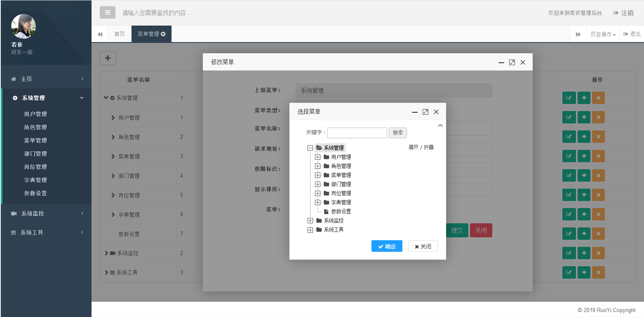Click the add-menu plus button above table
The width and height of the screenshot is (644, 317).
tap(108, 58)
